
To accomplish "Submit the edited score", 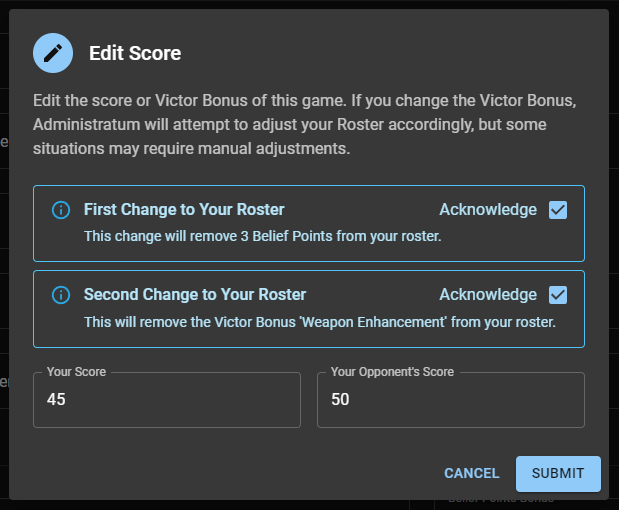I will 558,474.
